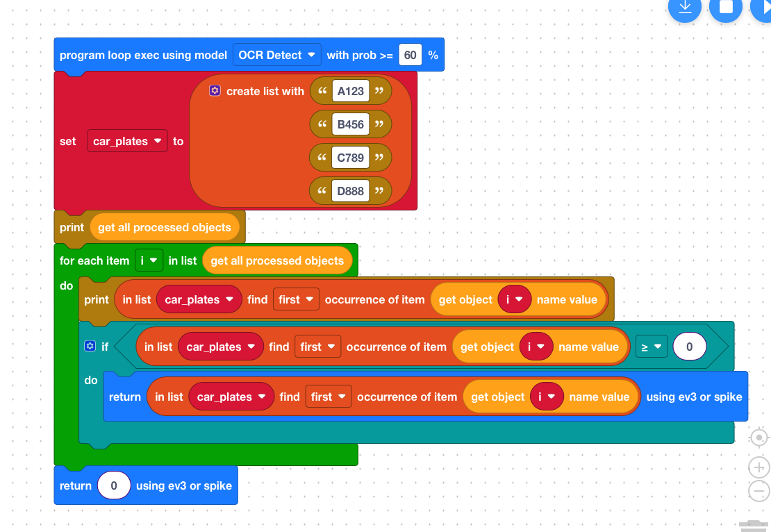The image size is (771, 532).
Task: Open car_plates dropdown in the if condition
Action: pos(221,347)
